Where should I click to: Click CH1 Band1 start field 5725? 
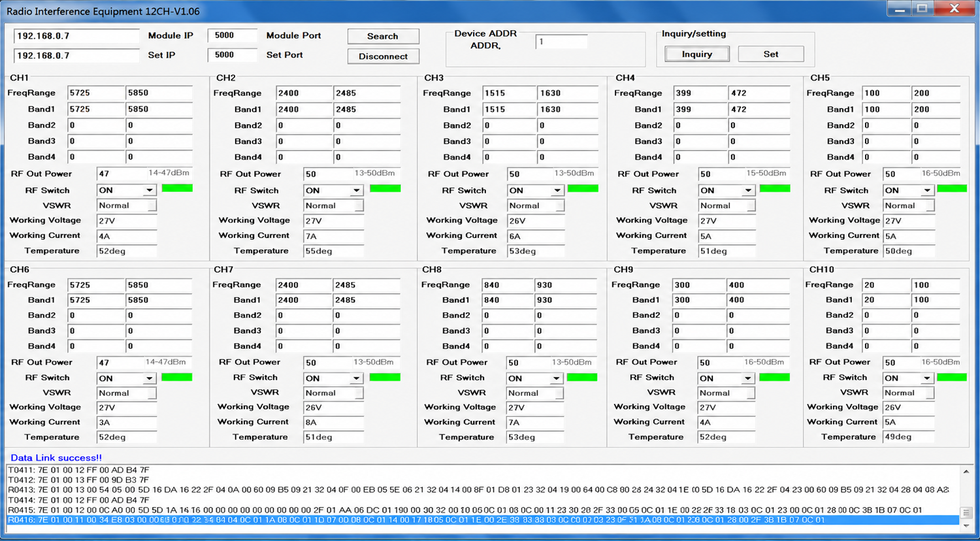click(x=96, y=109)
